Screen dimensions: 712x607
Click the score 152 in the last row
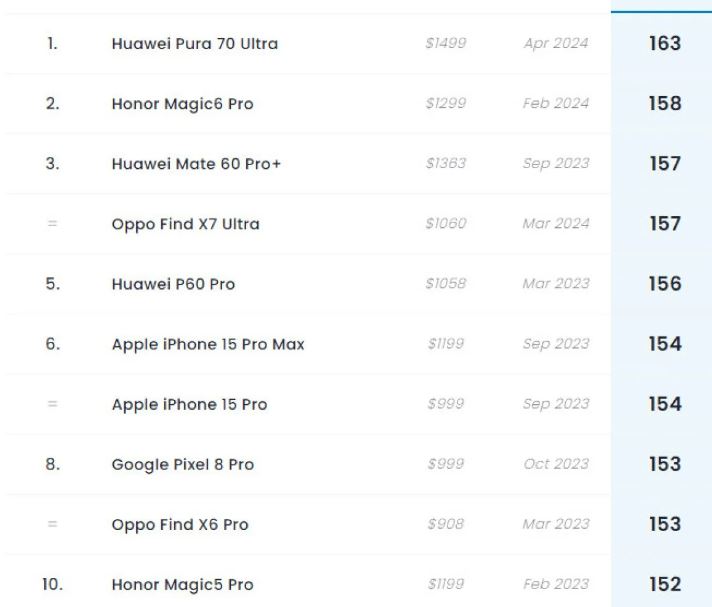(664, 584)
